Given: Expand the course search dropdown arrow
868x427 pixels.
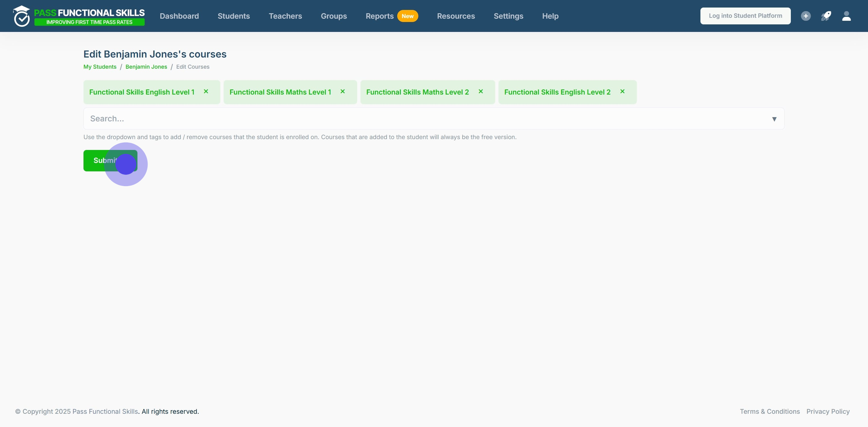Looking at the screenshot, I should tap(774, 119).
